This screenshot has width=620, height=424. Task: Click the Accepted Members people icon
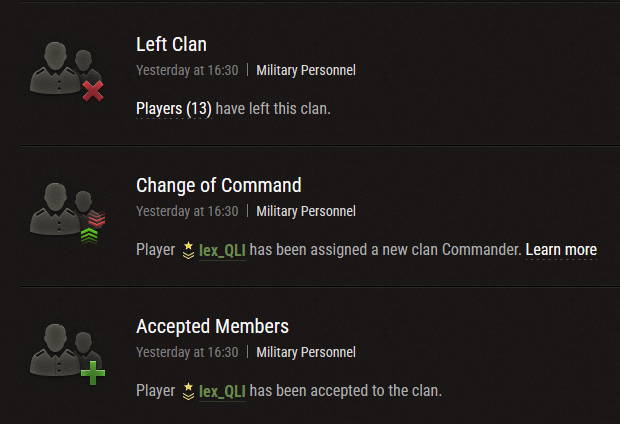(66, 354)
